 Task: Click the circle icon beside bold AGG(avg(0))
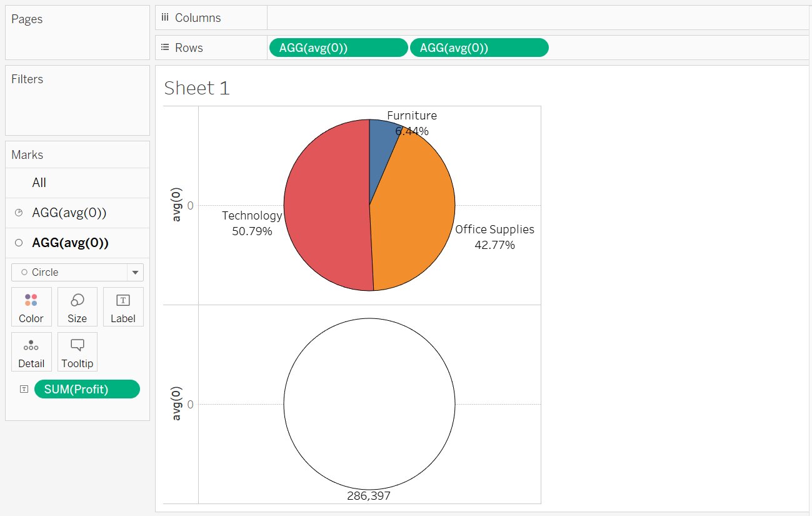click(x=19, y=243)
